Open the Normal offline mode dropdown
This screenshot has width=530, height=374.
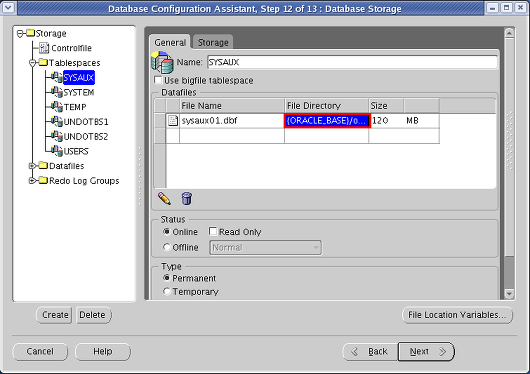click(265, 248)
